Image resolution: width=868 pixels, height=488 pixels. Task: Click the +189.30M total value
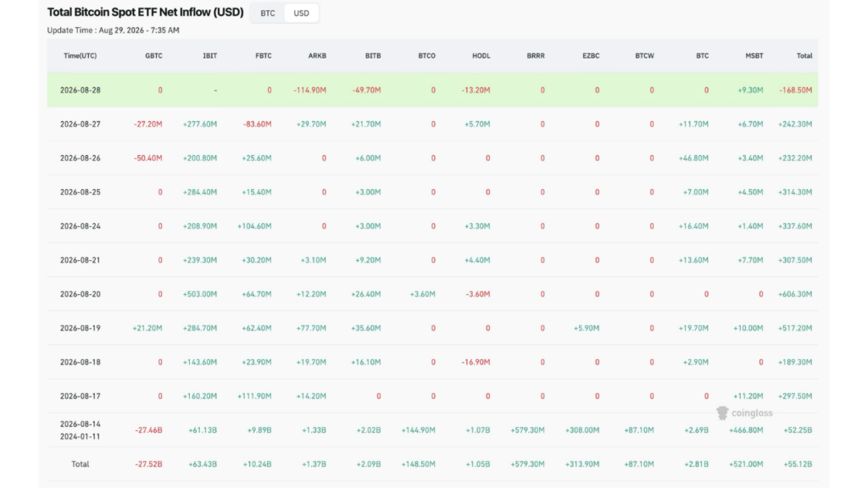point(795,363)
